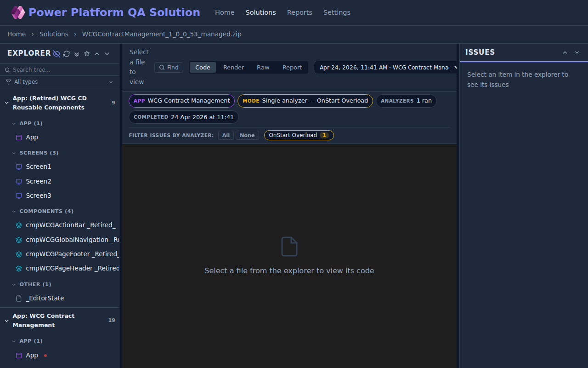Switch to the Render tab
Screen dimensions: 588x368
233,67
